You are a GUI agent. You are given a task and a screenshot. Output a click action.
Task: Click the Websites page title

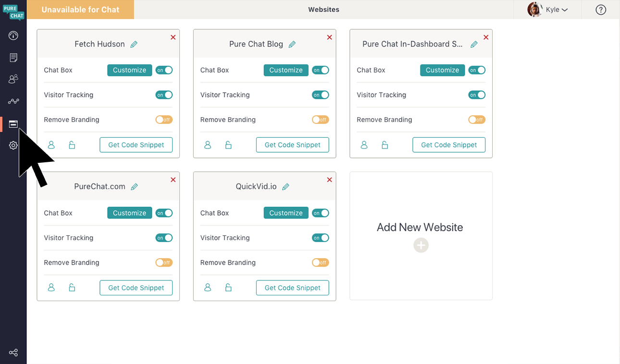324,10
